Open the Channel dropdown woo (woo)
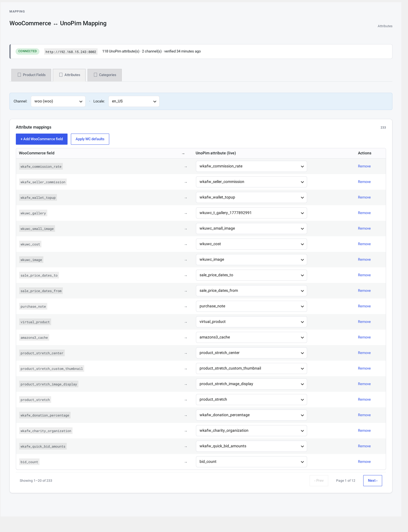This screenshot has height=532, width=408. point(58,101)
